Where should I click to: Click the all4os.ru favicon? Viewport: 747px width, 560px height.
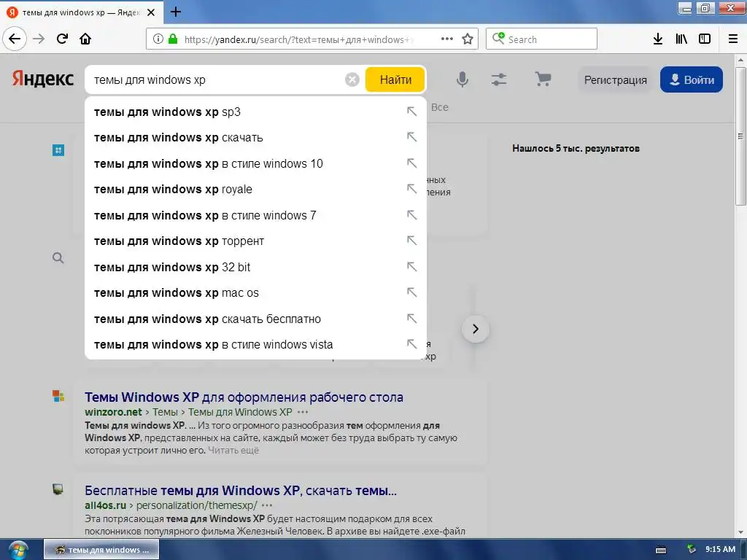58,489
